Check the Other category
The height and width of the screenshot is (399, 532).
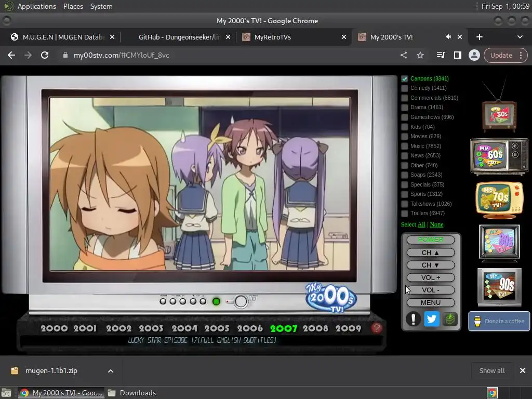click(404, 166)
